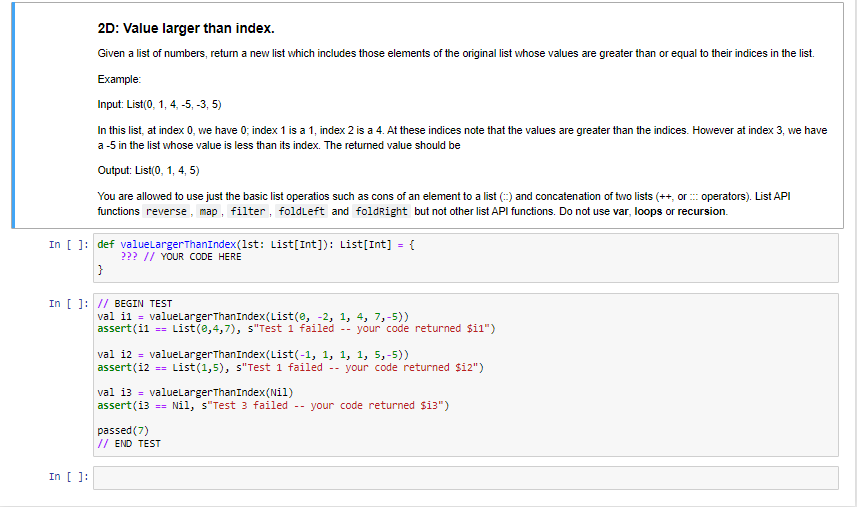
Task: Click the 'reverse' inline code word
Action: [x=166, y=211]
